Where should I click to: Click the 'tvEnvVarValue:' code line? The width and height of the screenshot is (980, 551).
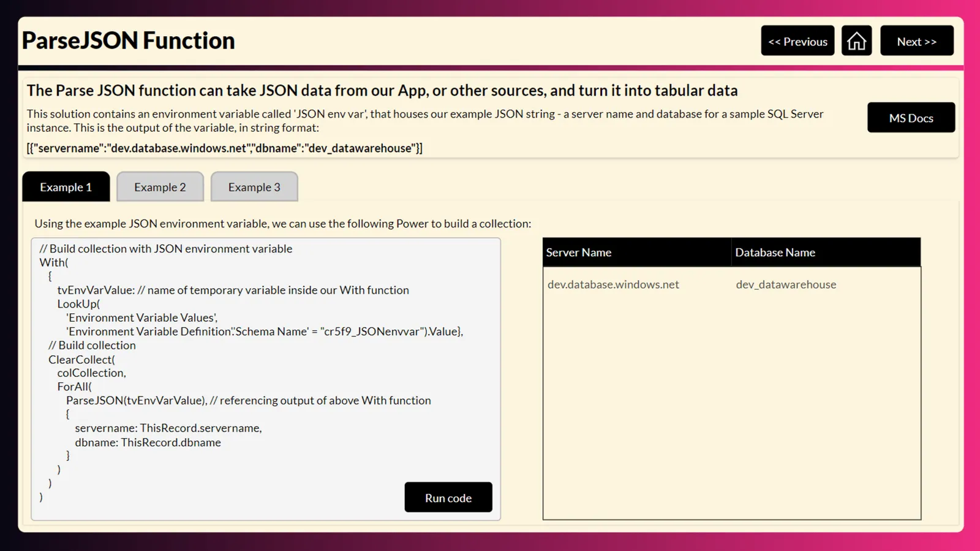(233, 290)
